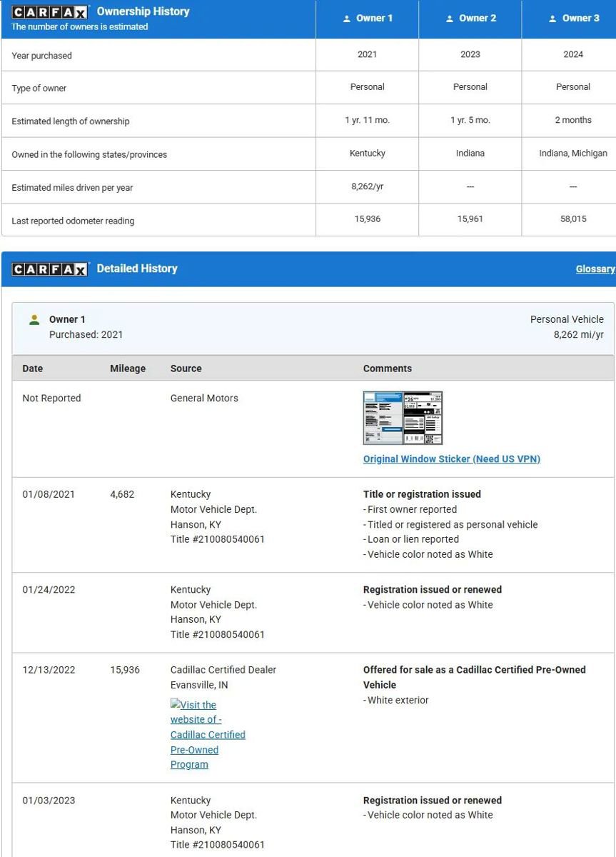Click the person icon next to Owner 3 column header
This screenshot has width=616, height=857.
tap(552, 19)
